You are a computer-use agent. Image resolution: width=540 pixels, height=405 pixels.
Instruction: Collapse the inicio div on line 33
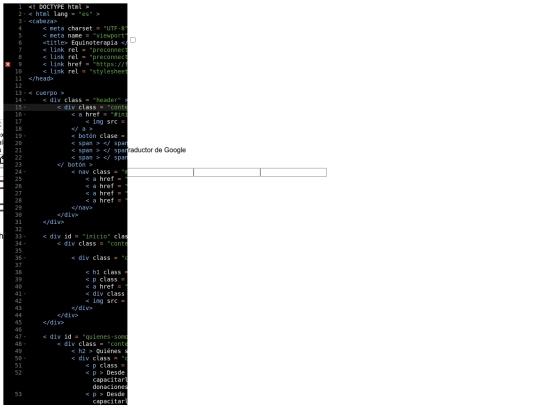click(25, 237)
